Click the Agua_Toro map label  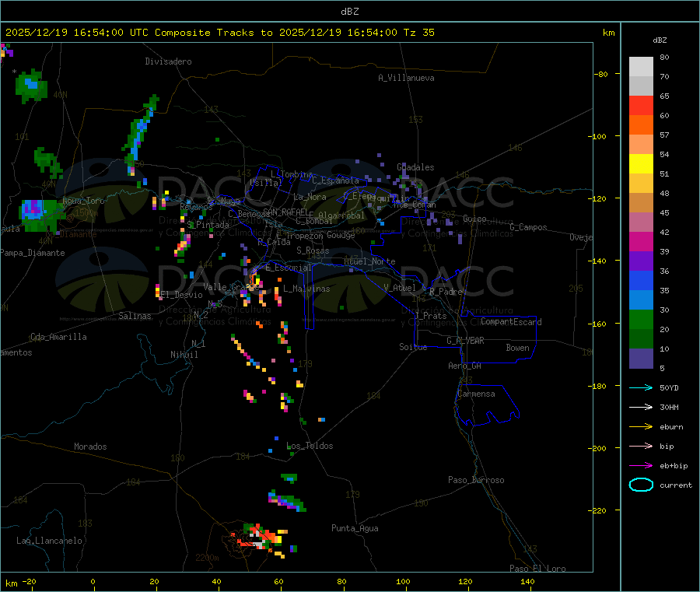tap(83, 201)
